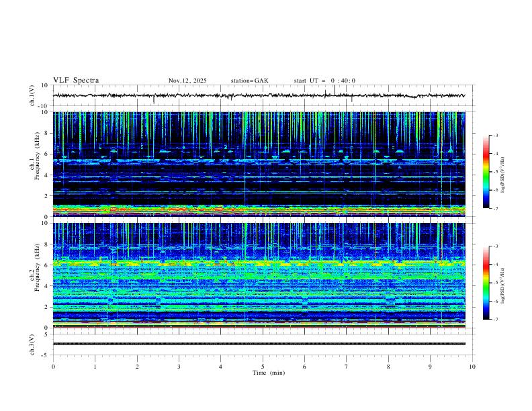Select the "start UT = 0 :40: 0" text
Image resolution: width=532 pixels, height=411 pixels.
click(324, 81)
